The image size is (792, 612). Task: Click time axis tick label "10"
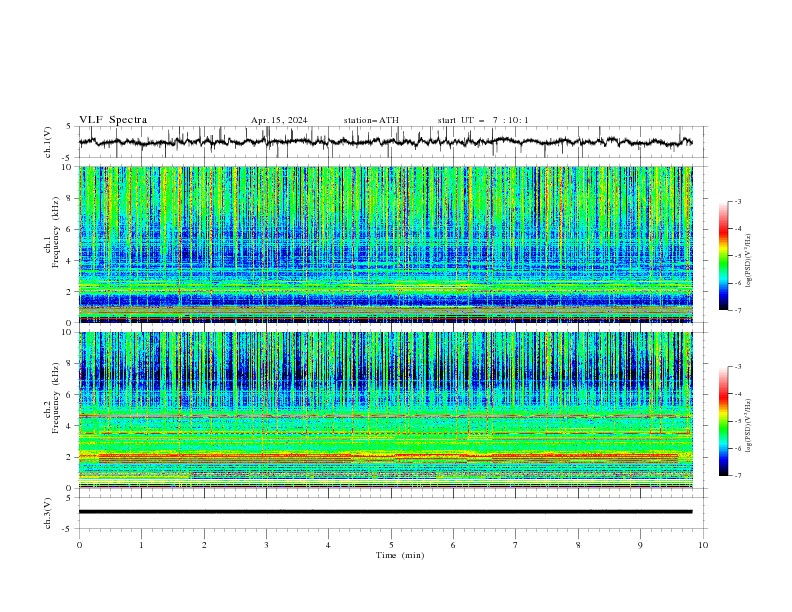703,545
